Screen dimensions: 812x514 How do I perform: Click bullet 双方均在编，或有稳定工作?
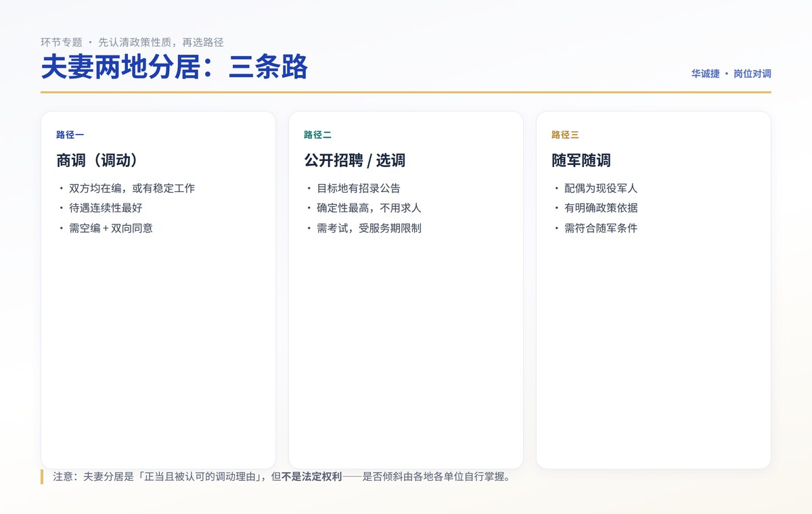(x=131, y=189)
